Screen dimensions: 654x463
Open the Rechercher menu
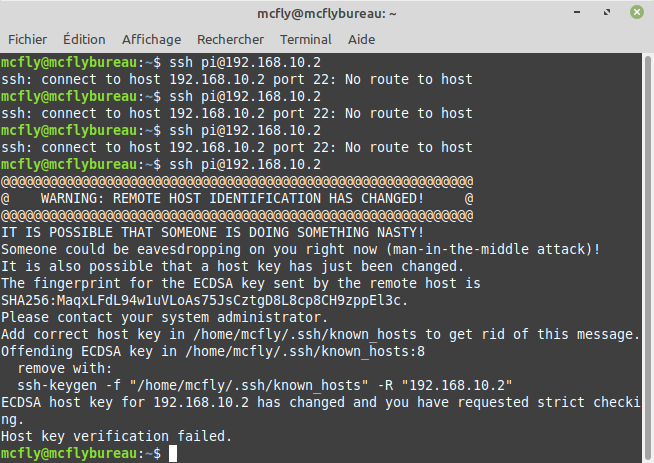(230, 40)
